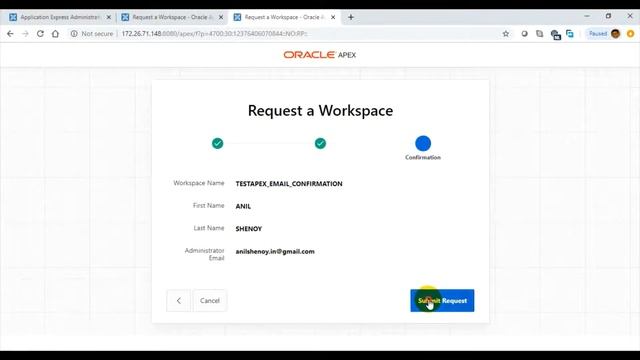The height and width of the screenshot is (360, 640).
Task: Reload the current page
Action: point(40,34)
